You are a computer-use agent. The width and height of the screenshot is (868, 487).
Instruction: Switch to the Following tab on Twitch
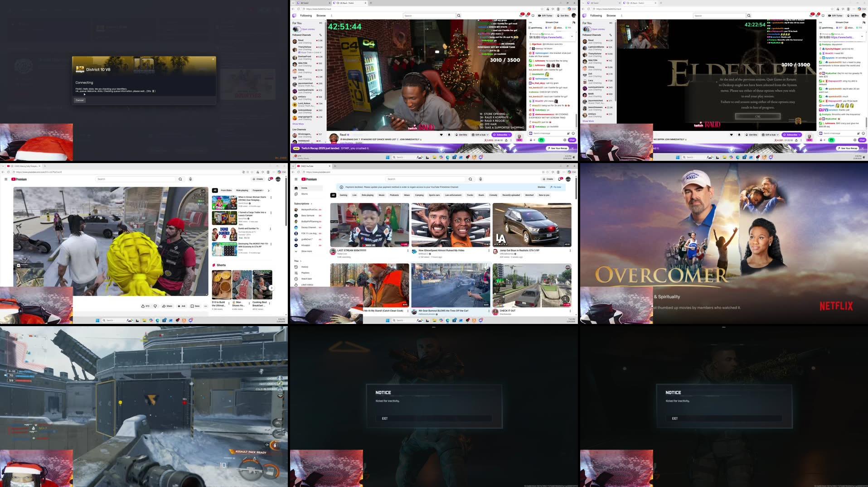pos(306,15)
